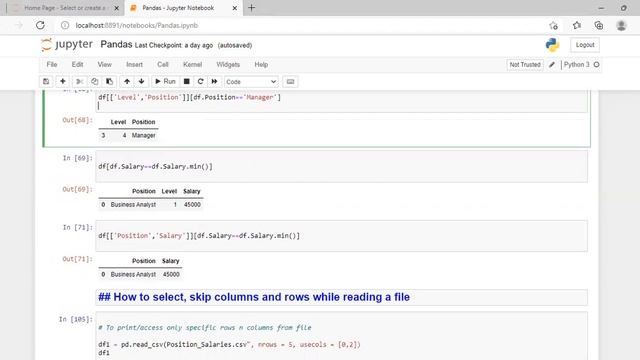
Task: Select the markdown heading cell about reading a file
Action: pos(342,297)
